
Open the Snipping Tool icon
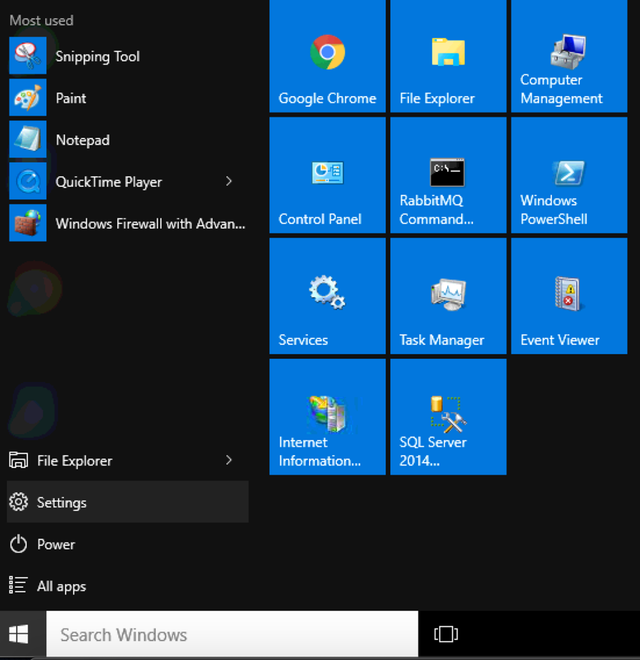[28, 56]
